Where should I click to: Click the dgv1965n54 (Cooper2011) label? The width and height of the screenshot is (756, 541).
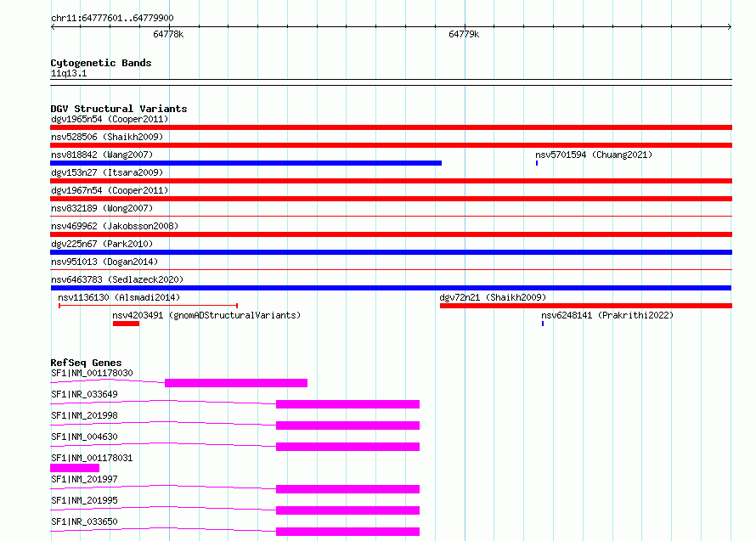coord(110,119)
